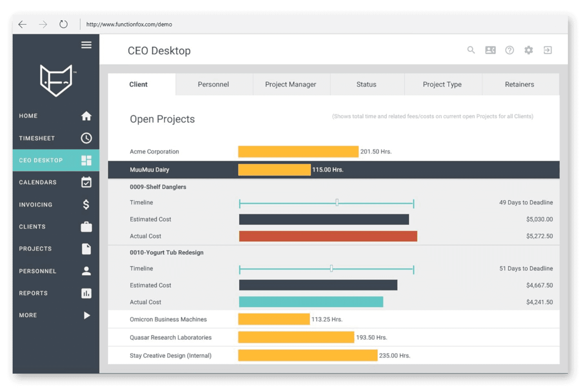
Task: Switch to the Status tab
Action: pos(367,85)
